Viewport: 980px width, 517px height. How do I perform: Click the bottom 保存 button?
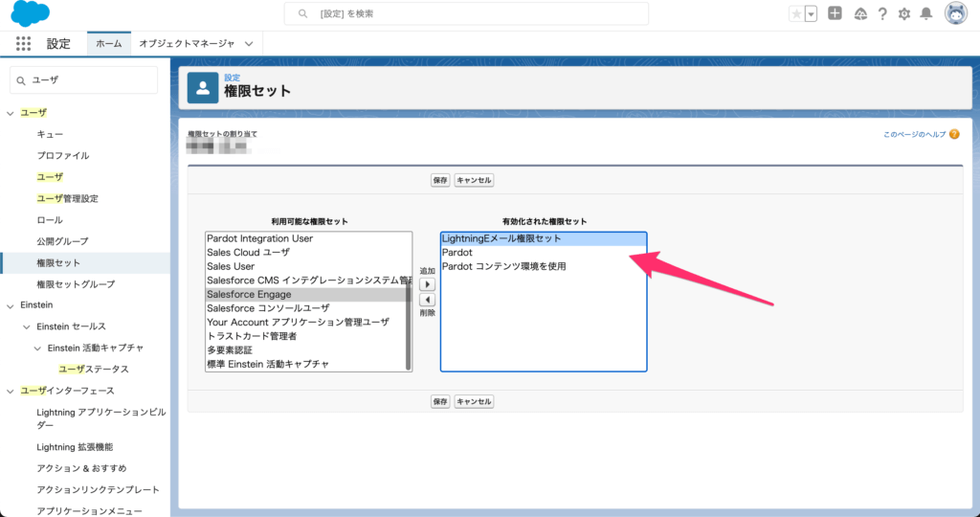click(x=440, y=401)
